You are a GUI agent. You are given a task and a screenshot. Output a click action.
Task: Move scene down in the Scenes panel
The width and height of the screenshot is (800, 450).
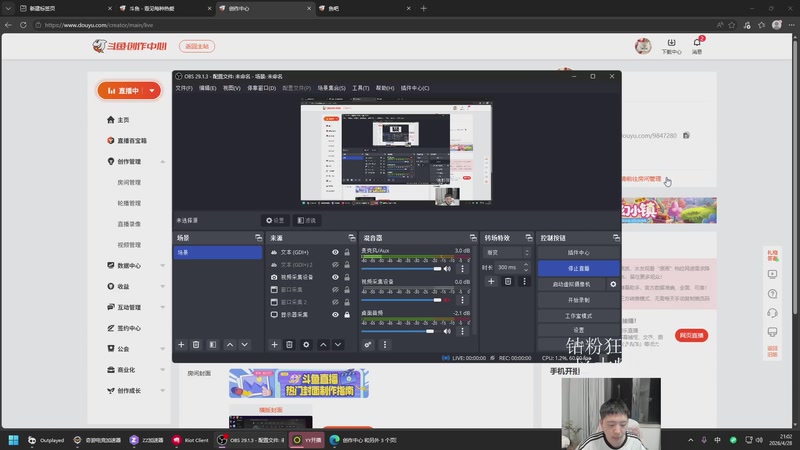(x=245, y=345)
